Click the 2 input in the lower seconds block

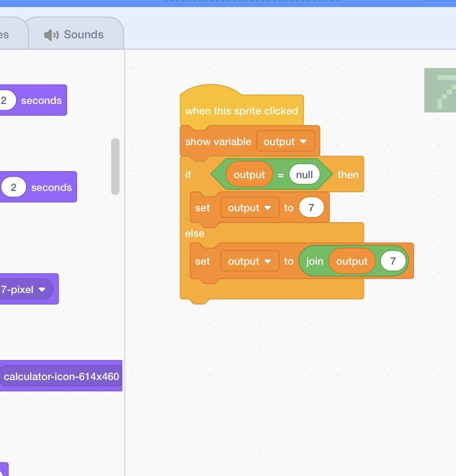point(13,187)
